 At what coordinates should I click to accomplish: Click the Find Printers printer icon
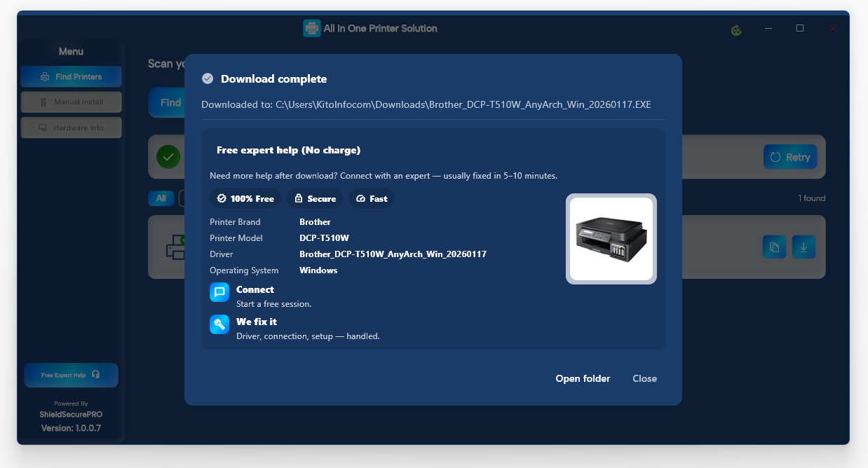point(43,76)
